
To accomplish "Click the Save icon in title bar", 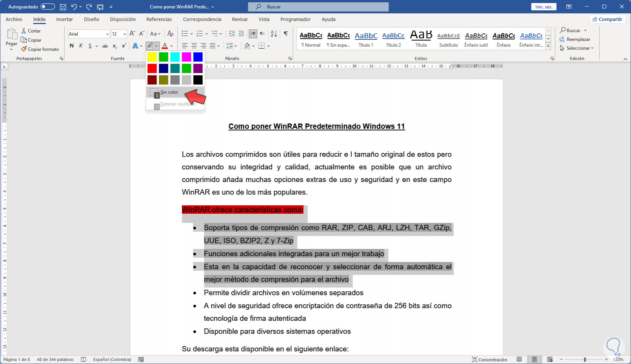I will pyautogui.click(x=63, y=7).
